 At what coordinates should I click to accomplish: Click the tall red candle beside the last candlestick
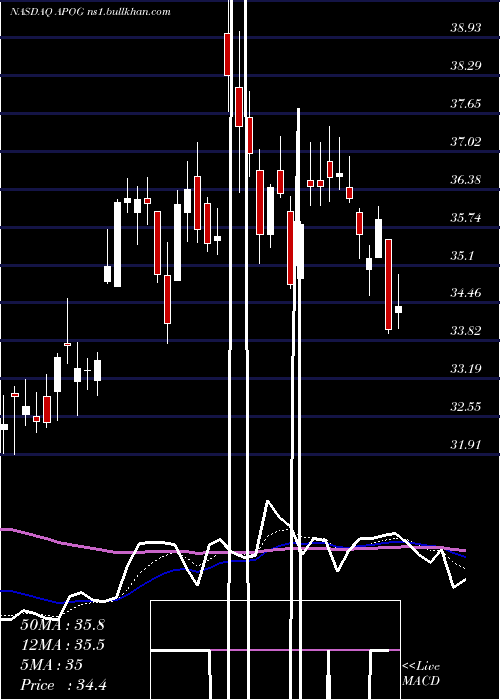pyautogui.click(x=388, y=286)
